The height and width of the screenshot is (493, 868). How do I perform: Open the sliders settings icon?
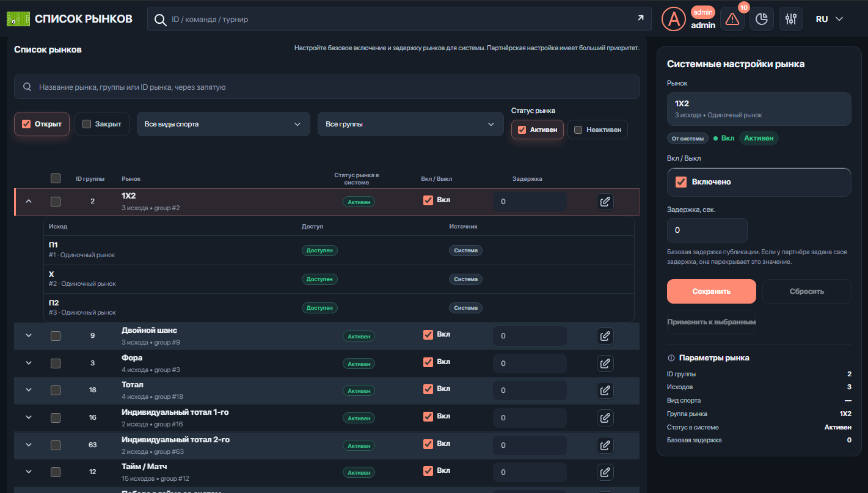click(x=791, y=19)
